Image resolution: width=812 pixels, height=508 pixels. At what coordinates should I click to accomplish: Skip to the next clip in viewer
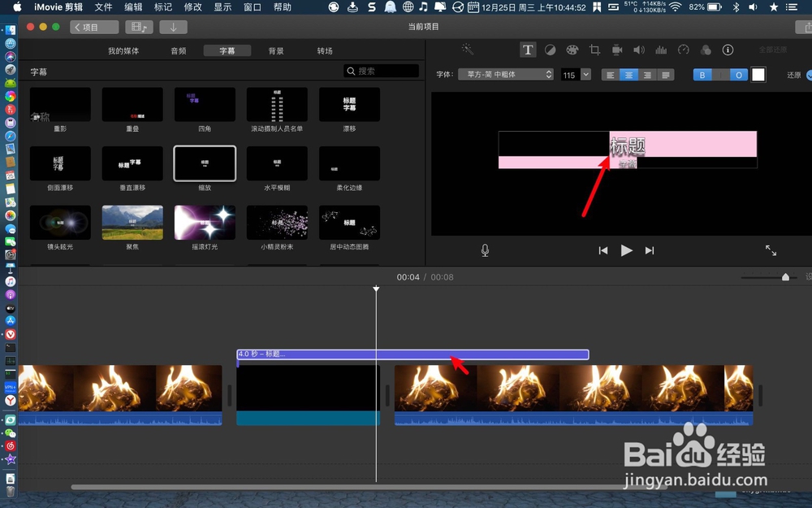point(650,250)
